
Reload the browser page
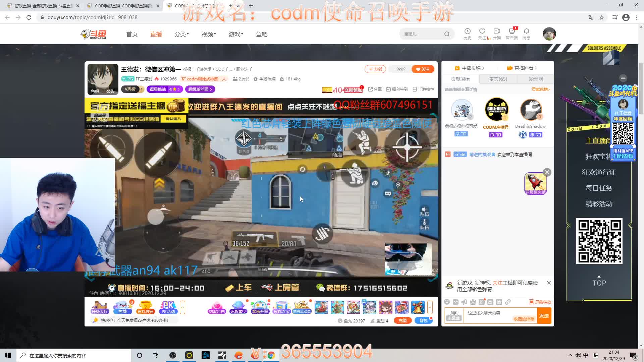tap(29, 17)
